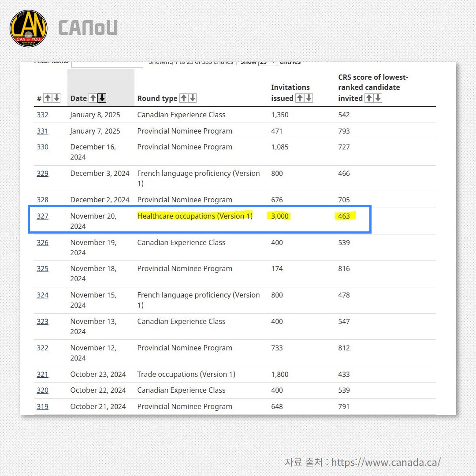Sort CRS score column descending arrow
Viewport: 476px width, 476px height.
pyautogui.click(x=378, y=98)
